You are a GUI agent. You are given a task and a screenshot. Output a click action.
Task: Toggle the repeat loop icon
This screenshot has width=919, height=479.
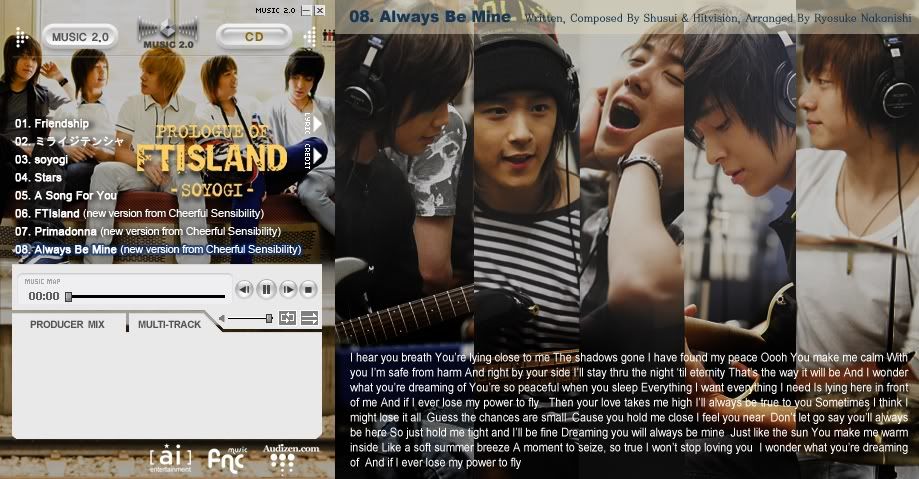[287, 318]
